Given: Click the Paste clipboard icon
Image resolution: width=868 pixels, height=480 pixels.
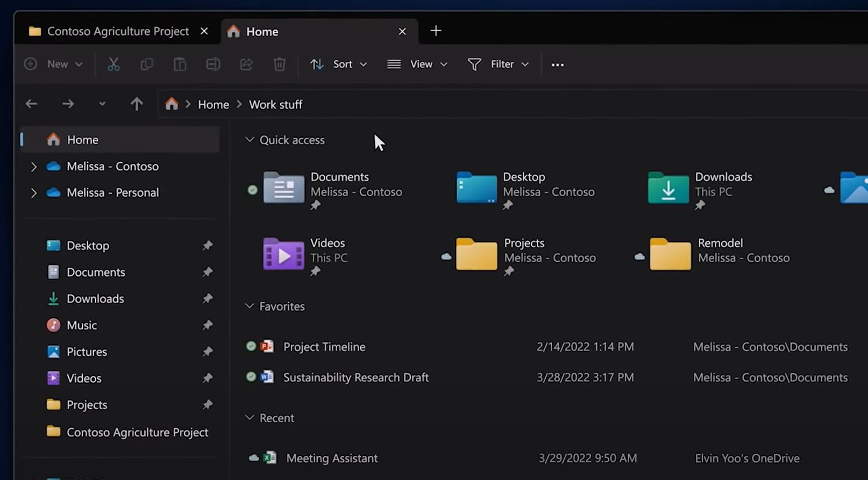Looking at the screenshot, I should (180, 65).
